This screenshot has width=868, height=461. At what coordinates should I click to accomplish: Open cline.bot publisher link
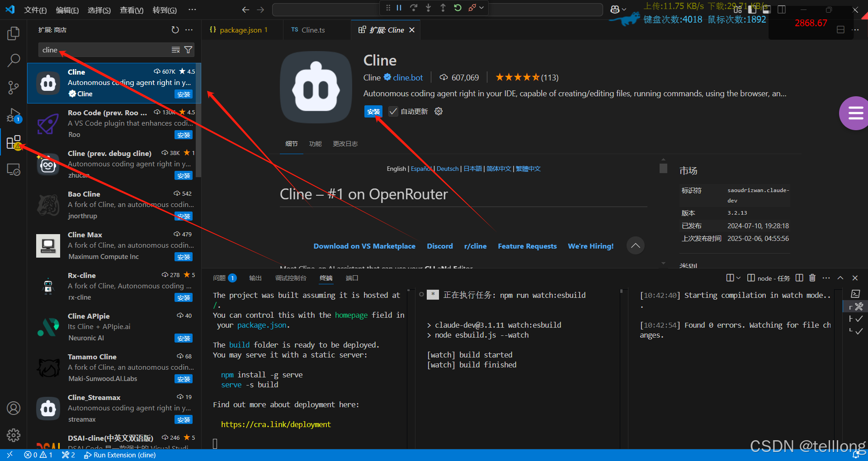pyautogui.click(x=408, y=78)
